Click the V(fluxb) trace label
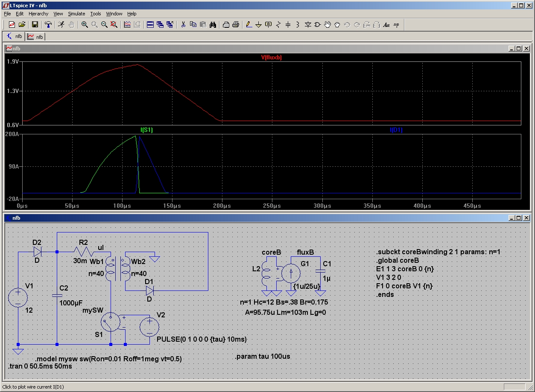The image size is (535, 392). tap(271, 58)
